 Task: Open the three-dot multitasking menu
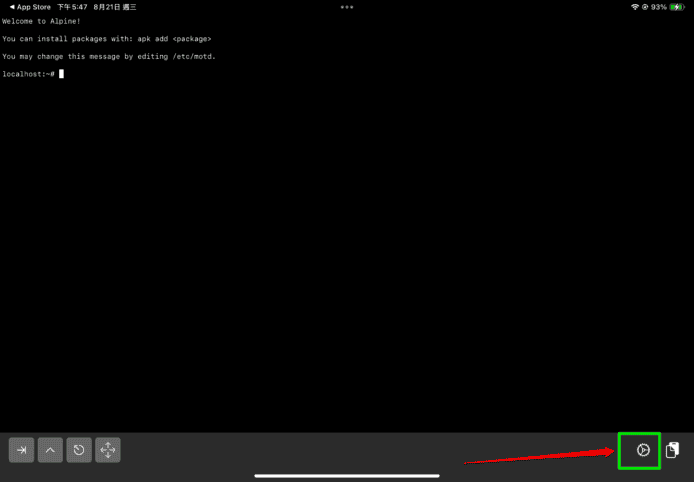point(347,7)
